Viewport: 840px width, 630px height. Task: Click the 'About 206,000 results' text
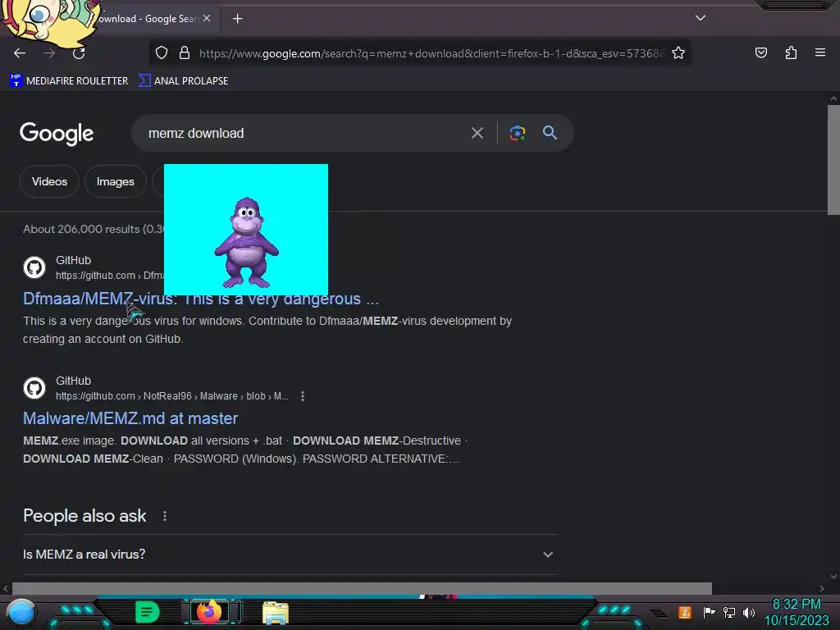pyautogui.click(x=94, y=230)
